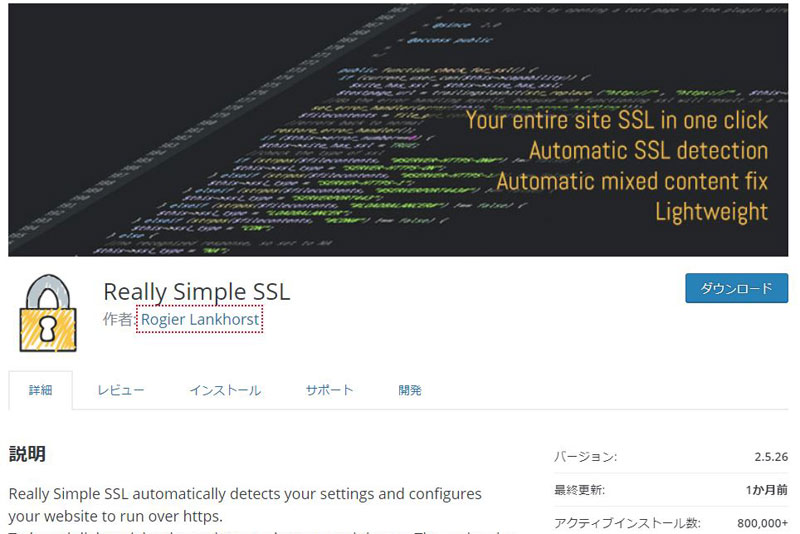Switch to the 開発 tab
The image size is (800, 534).
point(410,390)
